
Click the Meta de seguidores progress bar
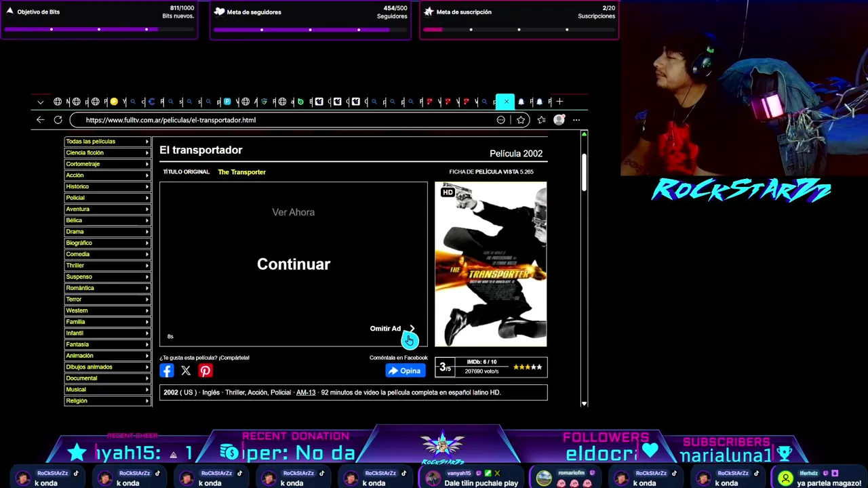click(310, 29)
